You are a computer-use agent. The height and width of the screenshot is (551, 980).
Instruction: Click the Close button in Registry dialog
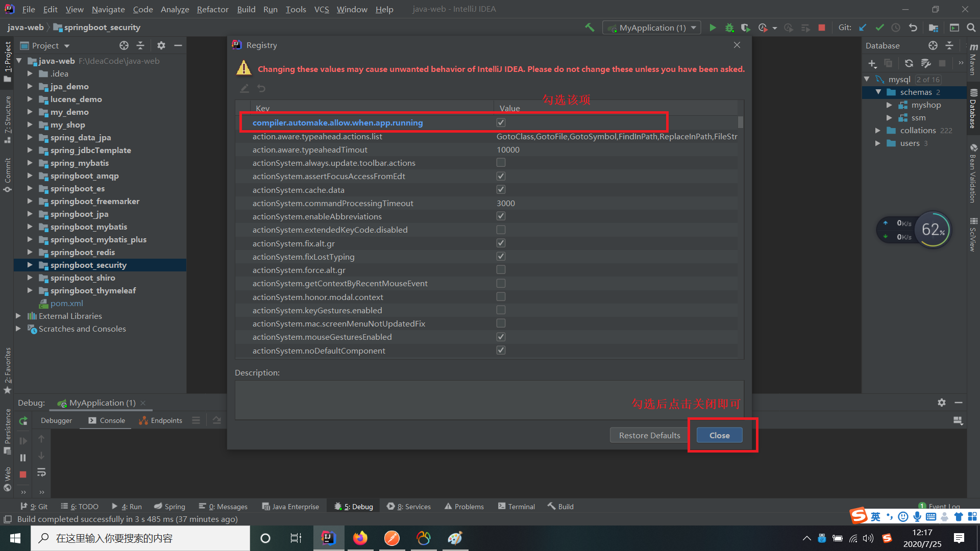tap(720, 435)
